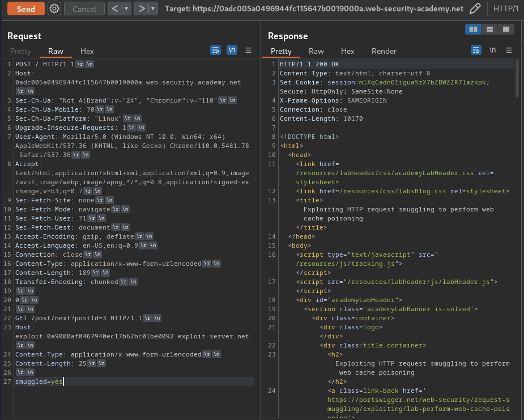Image resolution: width=524 pixels, height=420 pixels.
Task: Click the 'Connection: close' response header
Action: [x=313, y=109]
